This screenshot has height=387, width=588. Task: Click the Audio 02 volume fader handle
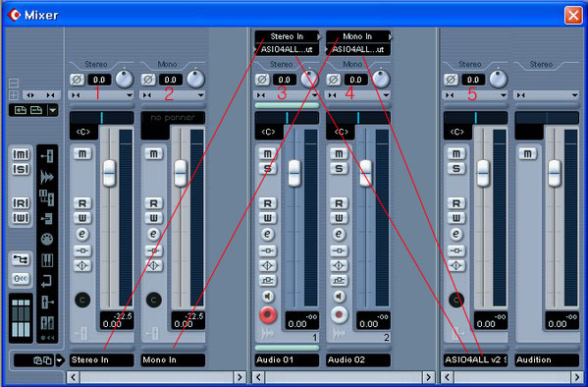(x=365, y=173)
